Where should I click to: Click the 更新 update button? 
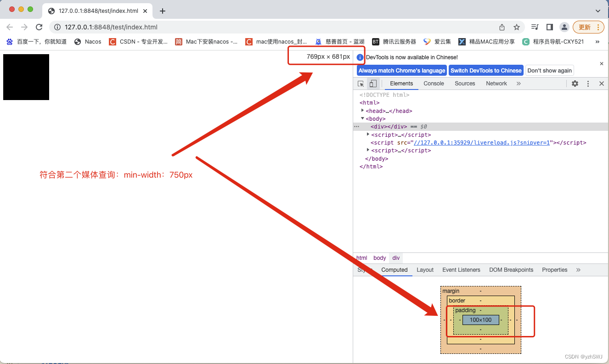(588, 27)
